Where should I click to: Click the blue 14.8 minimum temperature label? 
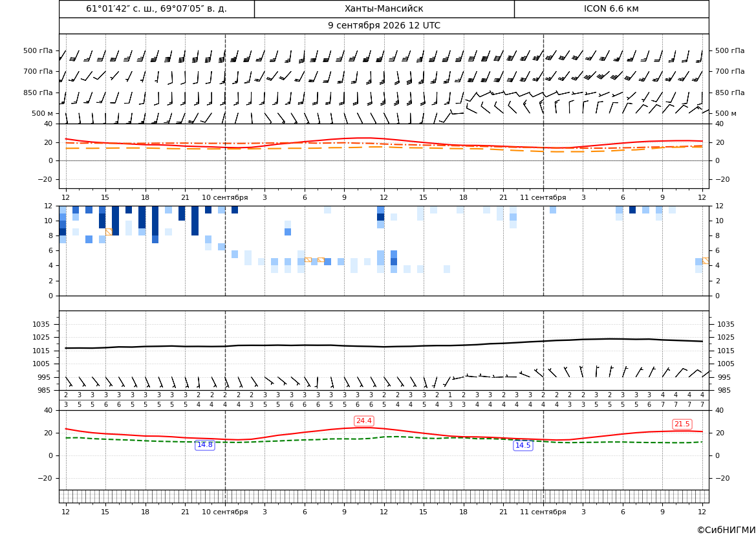pos(204,444)
